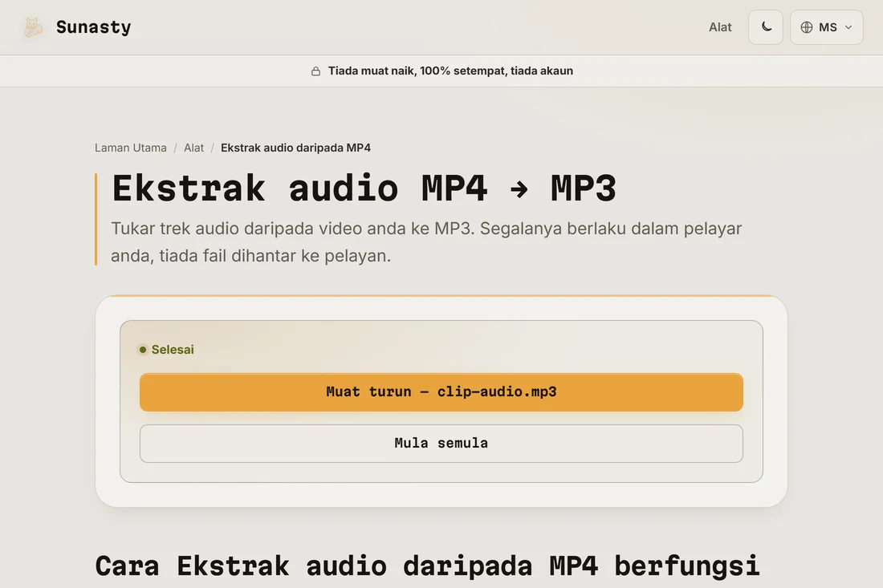Click the 'Ekstrak audio MP4 → MP3' heading
Viewport: 883px width, 588px height.
click(x=364, y=188)
